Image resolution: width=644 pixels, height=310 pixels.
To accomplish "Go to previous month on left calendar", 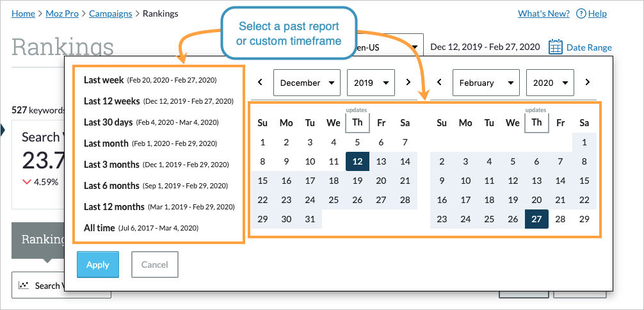I will click(260, 83).
